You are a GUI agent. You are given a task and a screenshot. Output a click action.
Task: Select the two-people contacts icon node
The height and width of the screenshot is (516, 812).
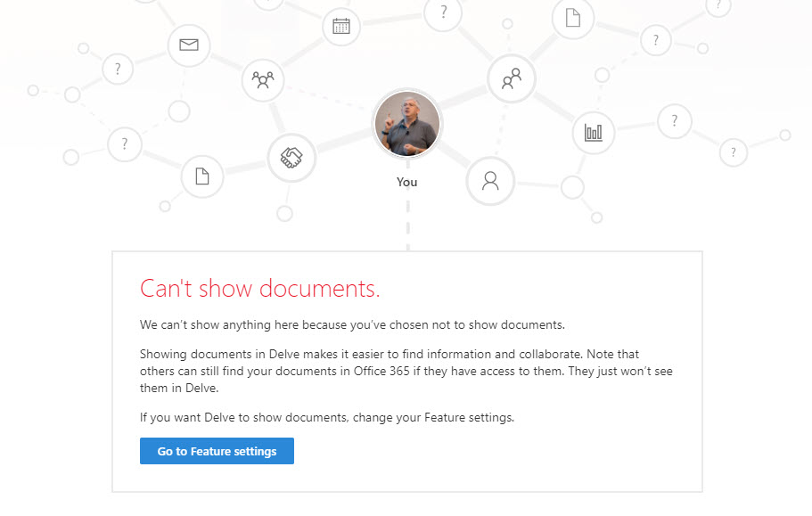[x=512, y=79]
